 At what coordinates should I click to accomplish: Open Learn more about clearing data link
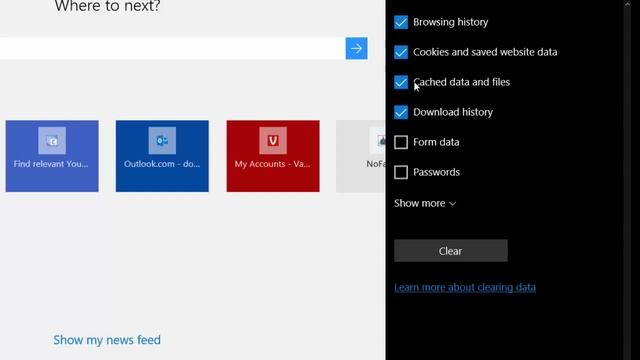[465, 287]
